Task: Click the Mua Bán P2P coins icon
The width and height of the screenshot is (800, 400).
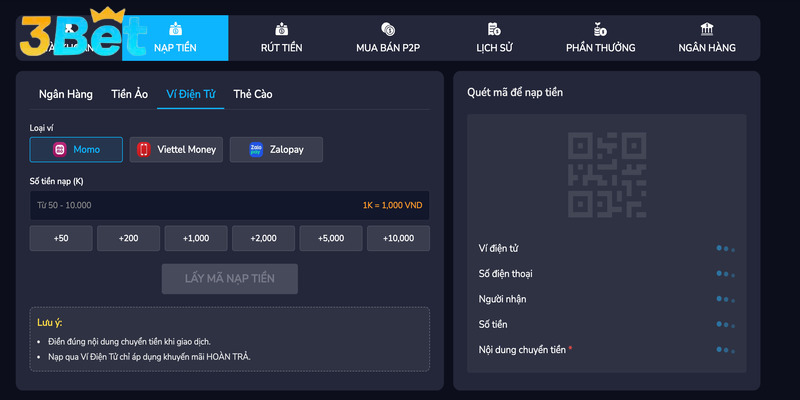Action: (x=388, y=29)
